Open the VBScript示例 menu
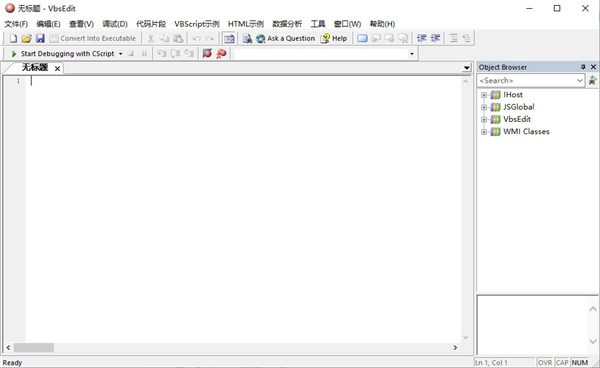This screenshot has width=600, height=368. (197, 24)
